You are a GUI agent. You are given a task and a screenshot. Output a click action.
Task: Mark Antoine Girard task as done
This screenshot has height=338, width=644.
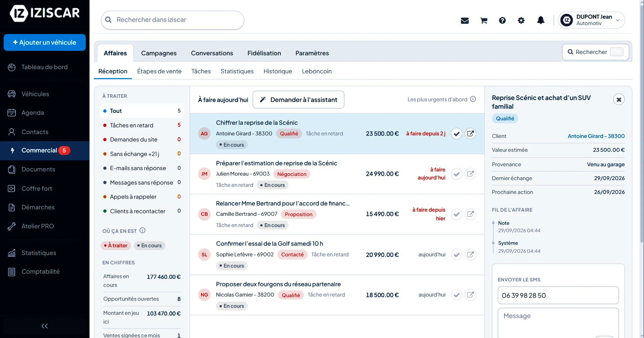(457, 134)
